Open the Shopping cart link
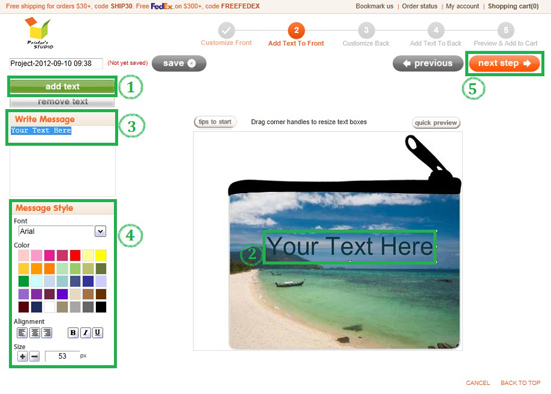Viewport: 551px width, 394px height. click(x=513, y=6)
